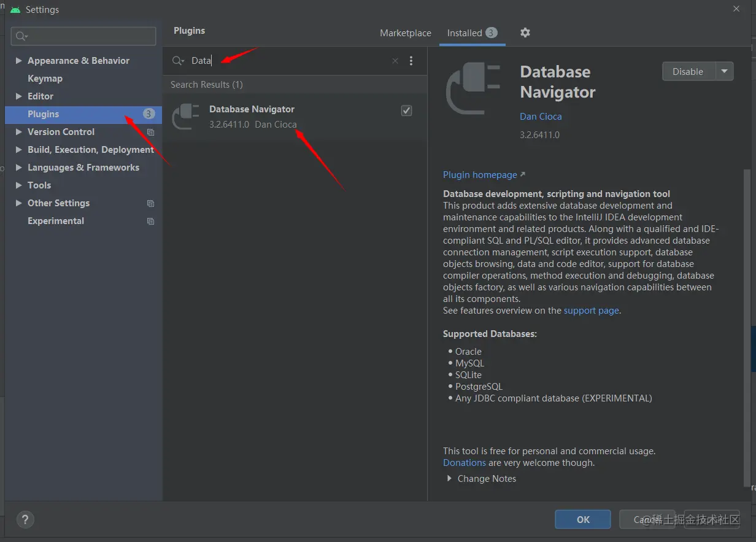Open the dropdown arrow next to Disable
Screen dimensions: 756x542
tap(725, 71)
